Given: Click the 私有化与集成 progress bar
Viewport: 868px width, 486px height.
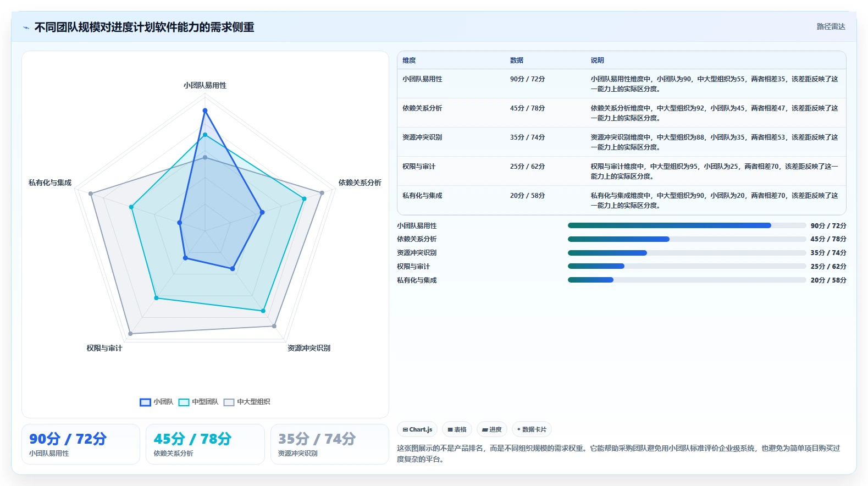Looking at the screenshot, I should [687, 280].
